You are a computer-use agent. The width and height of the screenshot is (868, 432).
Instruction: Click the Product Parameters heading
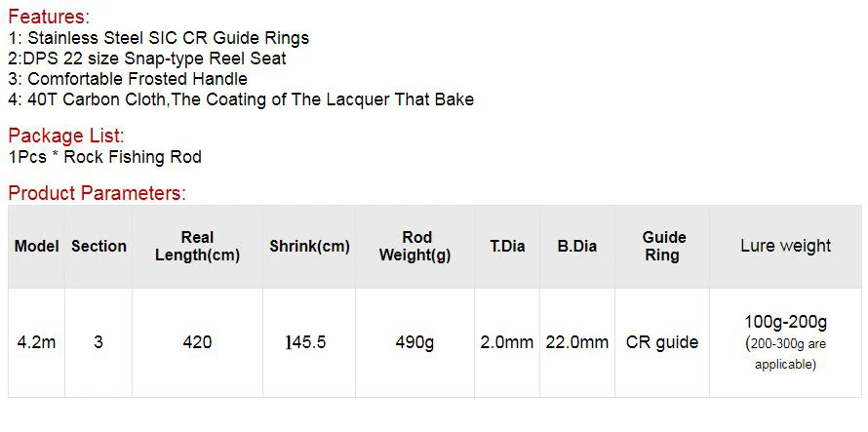pos(98,193)
